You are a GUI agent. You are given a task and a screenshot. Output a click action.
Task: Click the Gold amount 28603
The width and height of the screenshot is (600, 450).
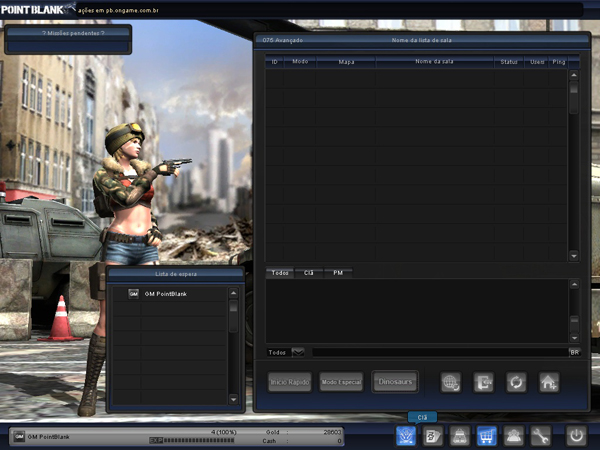[x=332, y=432]
